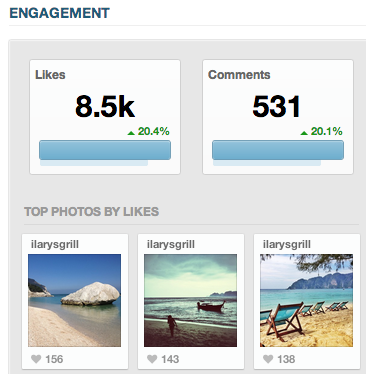Open the beach chairs photo
The height and width of the screenshot is (374, 366).
click(306, 300)
